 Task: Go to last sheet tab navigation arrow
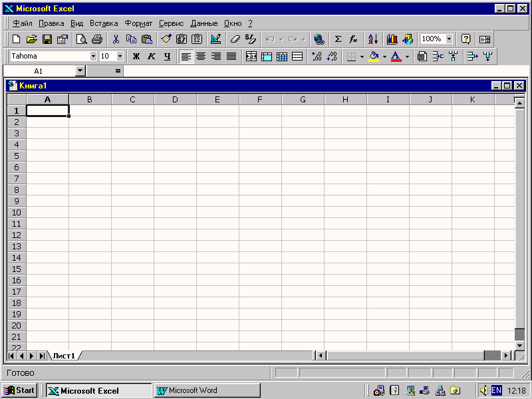[x=42, y=356]
